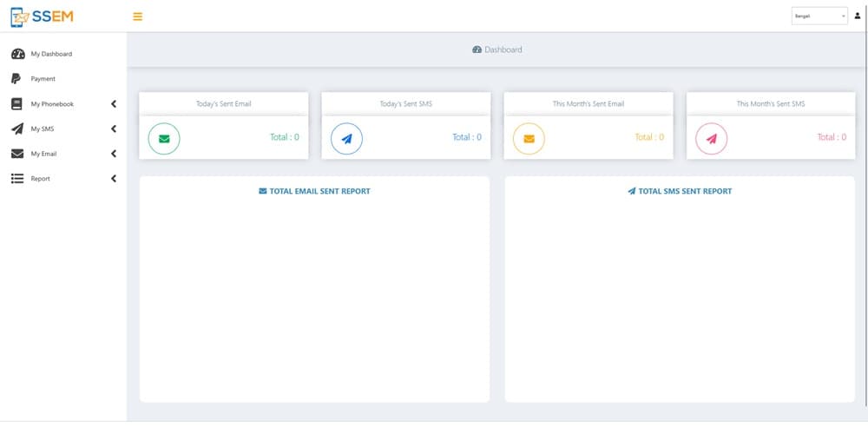Image resolution: width=868 pixels, height=428 pixels.
Task: Click the envelope My Email icon
Action: (16, 155)
